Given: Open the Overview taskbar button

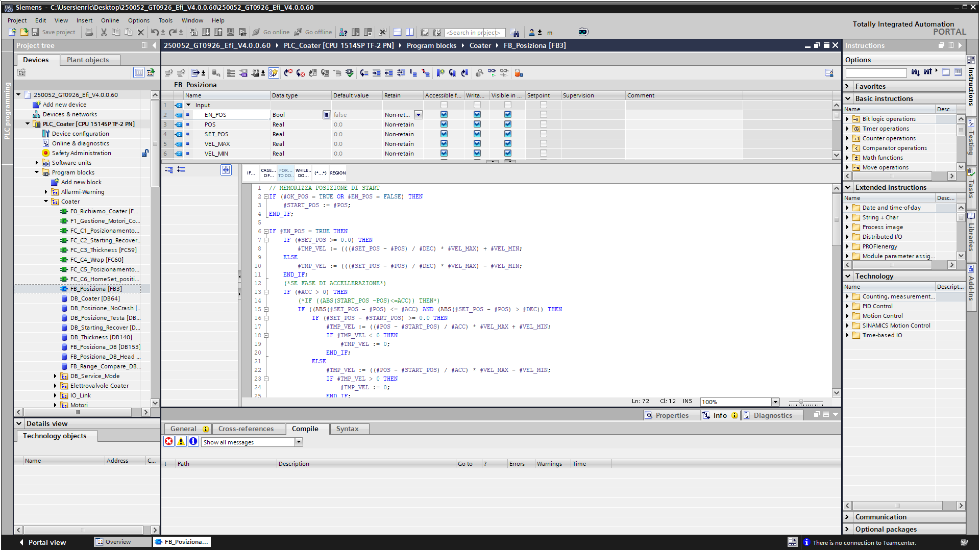Looking at the screenshot, I should point(122,542).
